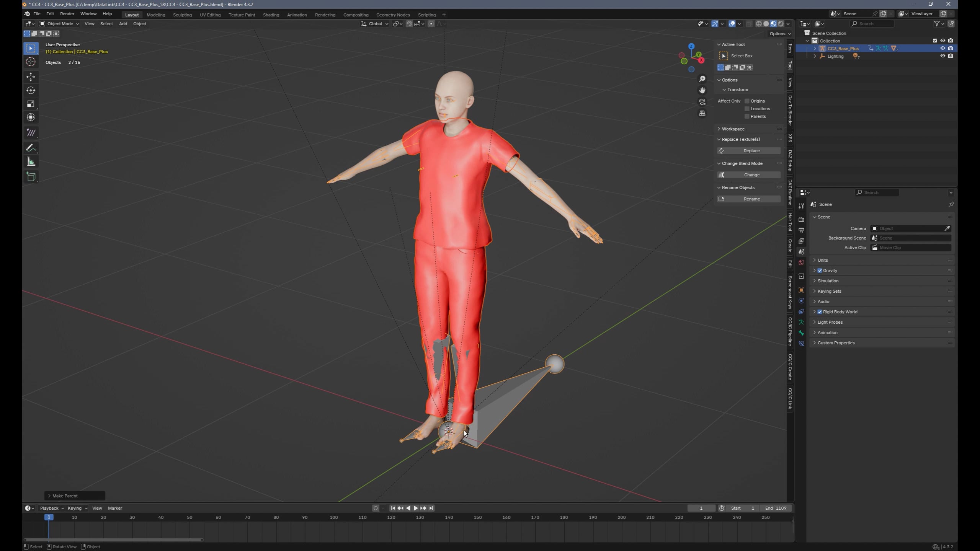Activate the Rotate tool
The width and height of the screenshot is (980, 551).
31,90
